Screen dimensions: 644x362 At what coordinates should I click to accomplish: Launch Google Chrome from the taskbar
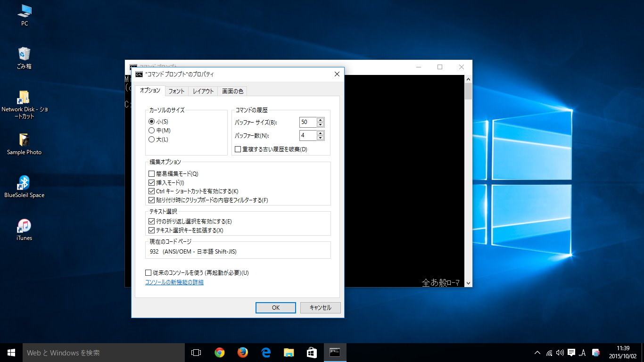tap(219, 353)
